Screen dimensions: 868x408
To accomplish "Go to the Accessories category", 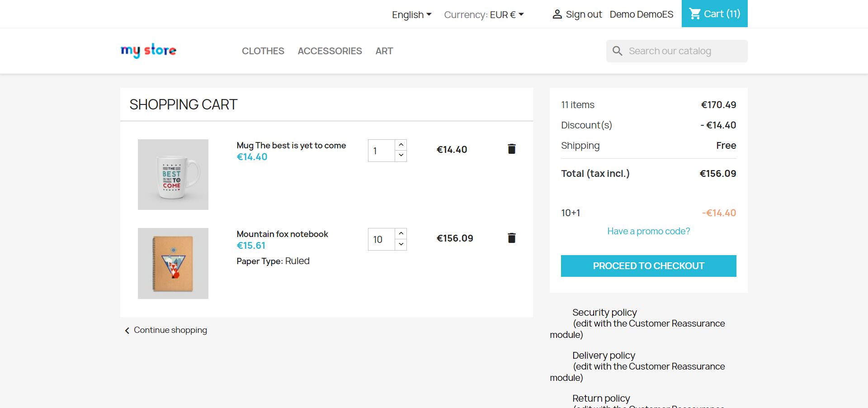I will 330,51.
